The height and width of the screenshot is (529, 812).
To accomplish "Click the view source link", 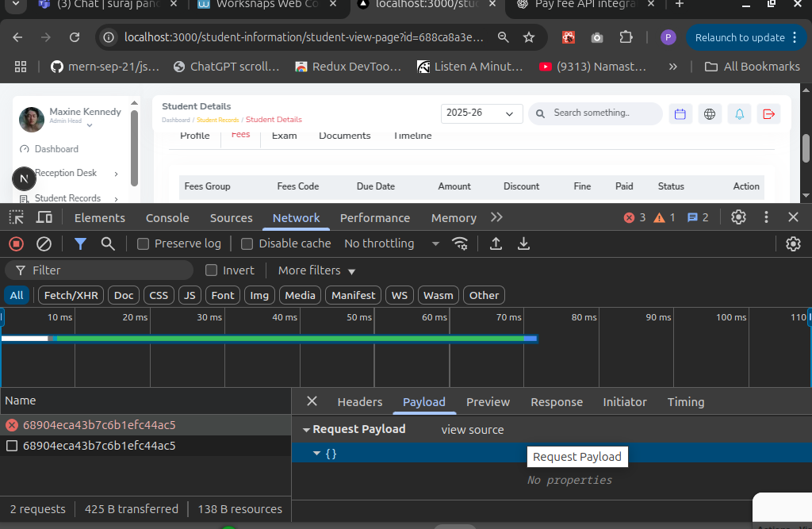I will (473, 429).
